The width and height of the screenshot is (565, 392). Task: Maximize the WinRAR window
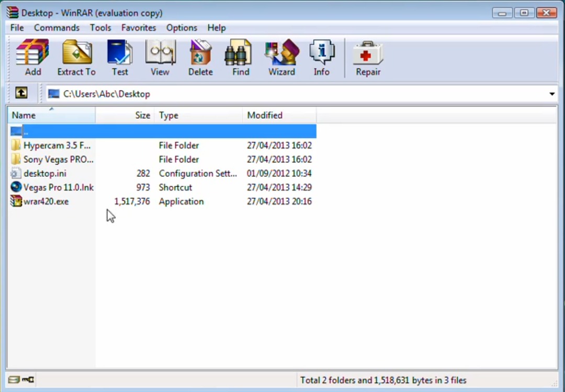524,13
